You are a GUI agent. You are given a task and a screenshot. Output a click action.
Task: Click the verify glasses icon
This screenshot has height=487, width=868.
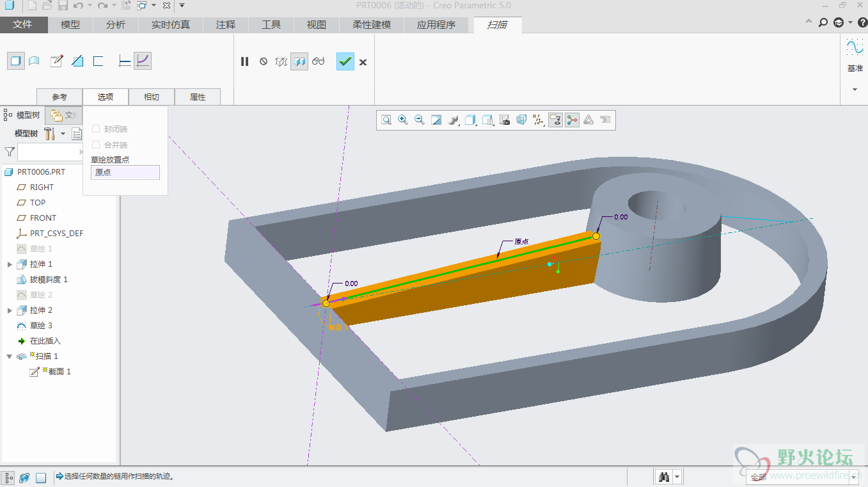[x=319, y=61]
